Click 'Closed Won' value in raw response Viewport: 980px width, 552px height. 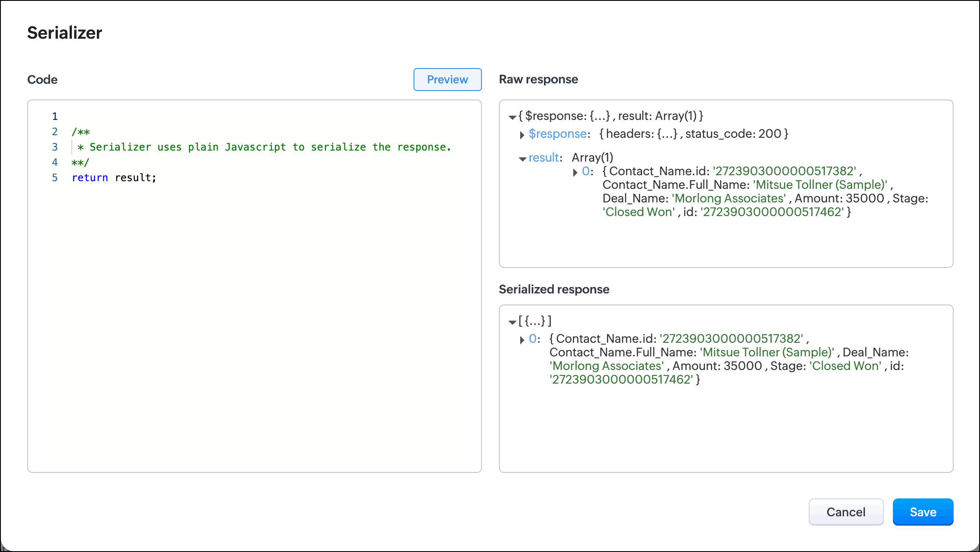tap(639, 212)
